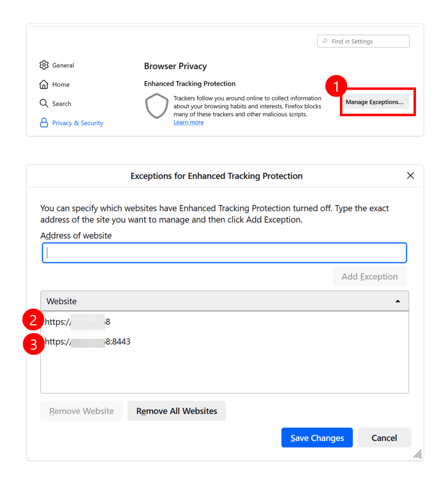This screenshot has width=448, height=479.
Task: Click Remove All Websites button
Action: 176,411
